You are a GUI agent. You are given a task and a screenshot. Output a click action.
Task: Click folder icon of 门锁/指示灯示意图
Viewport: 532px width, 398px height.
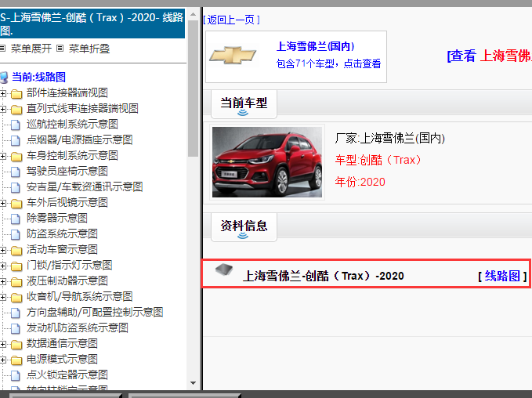click(16, 266)
